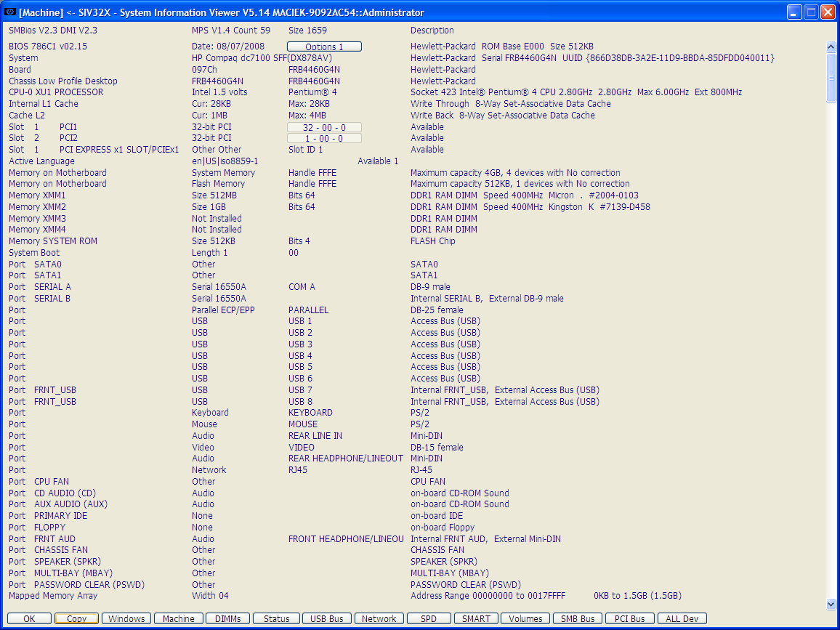The width and height of the screenshot is (840, 630).
Task: Click the 'FLOPPY' port label
Action: [x=50, y=527]
